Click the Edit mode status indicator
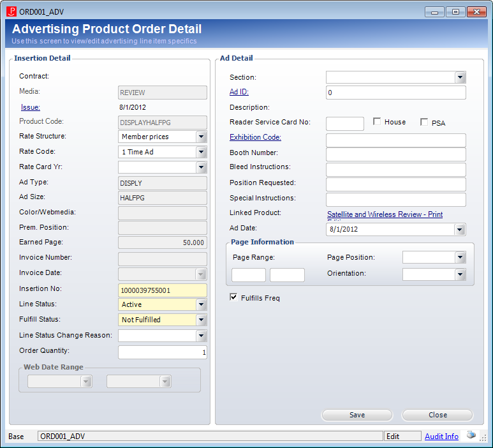The image size is (493, 448). pyautogui.click(x=402, y=436)
